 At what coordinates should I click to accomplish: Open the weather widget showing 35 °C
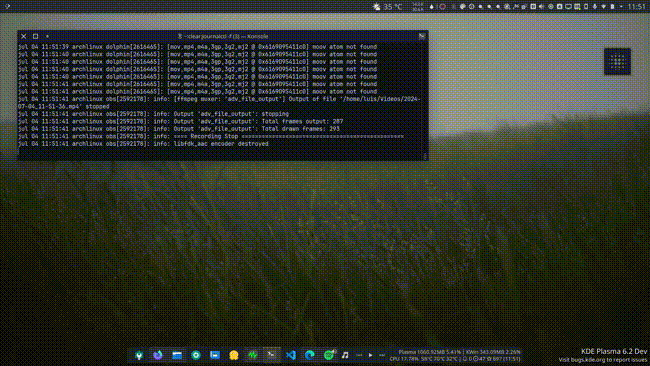(388, 7)
